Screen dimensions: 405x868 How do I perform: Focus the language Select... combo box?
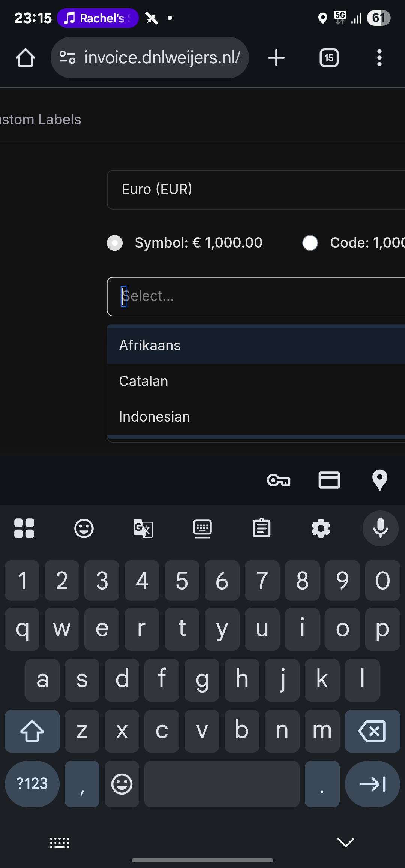255,296
